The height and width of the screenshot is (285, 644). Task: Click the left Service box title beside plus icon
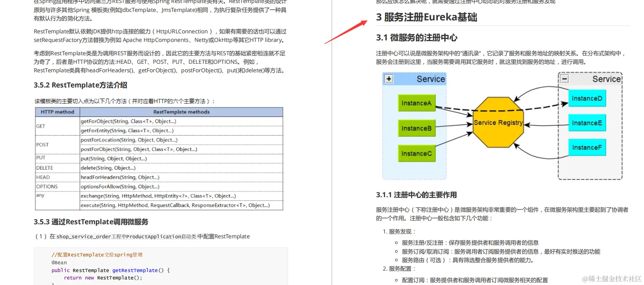(x=431, y=79)
